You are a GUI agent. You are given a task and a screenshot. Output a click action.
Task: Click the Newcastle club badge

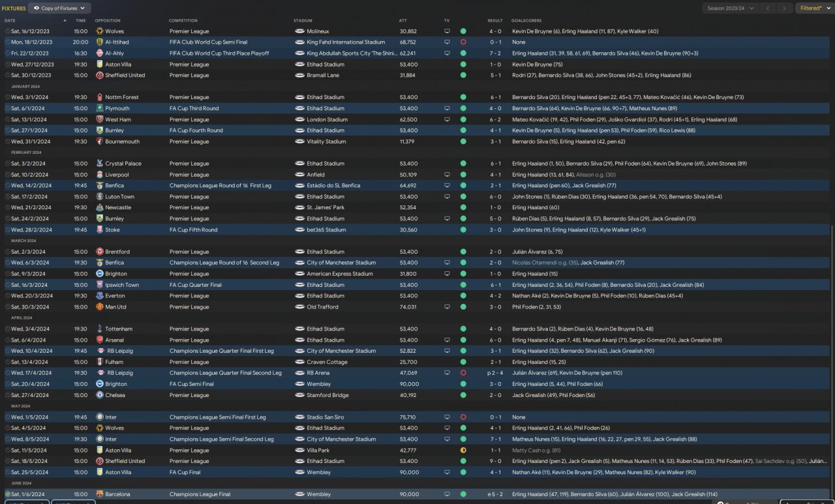point(99,207)
